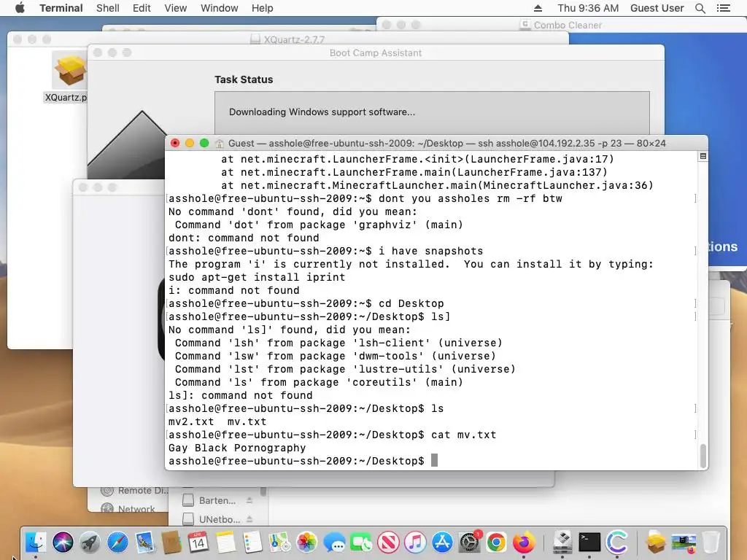This screenshot has width=747, height=560.
Task: Open Finder from the Dock
Action: (36, 542)
